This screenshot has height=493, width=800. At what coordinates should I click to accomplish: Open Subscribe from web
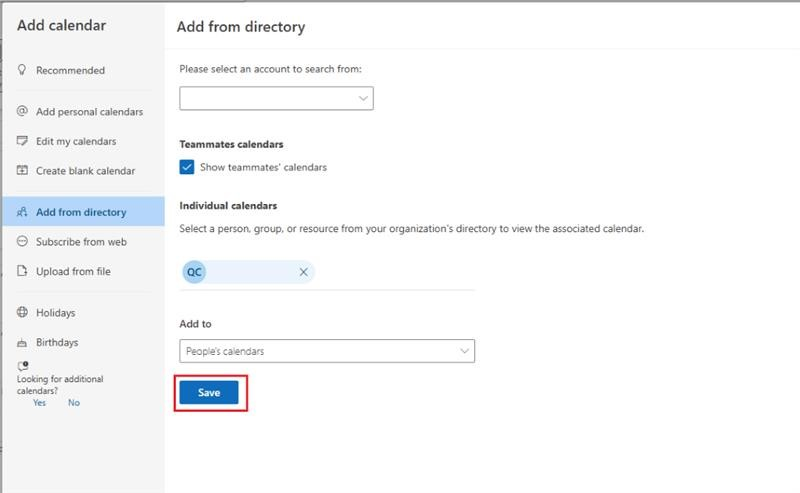[x=84, y=241]
